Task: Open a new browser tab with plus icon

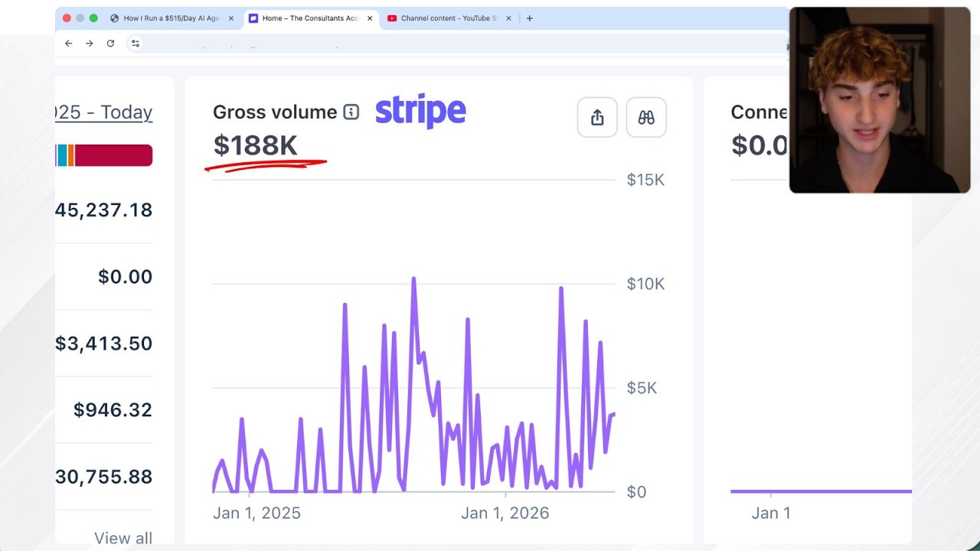Action: (529, 18)
